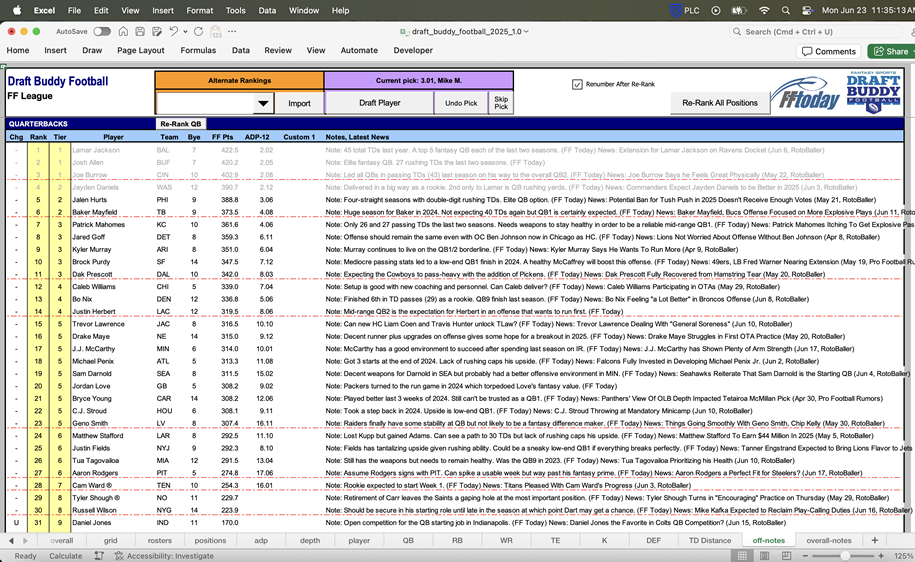Open the Tools menu in the menu bar
The width and height of the screenshot is (915, 562).
pos(236,11)
